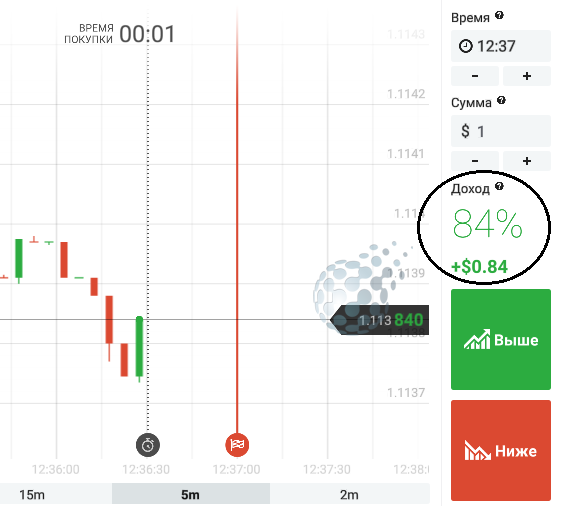Click the help icon next to Сумма
Viewport: 587px width, 506px height.
(501, 100)
